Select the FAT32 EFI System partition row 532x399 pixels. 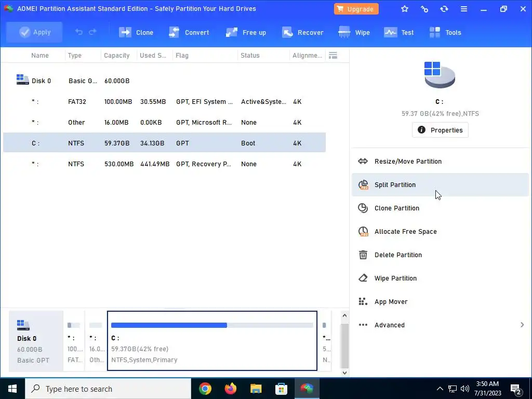click(x=164, y=102)
